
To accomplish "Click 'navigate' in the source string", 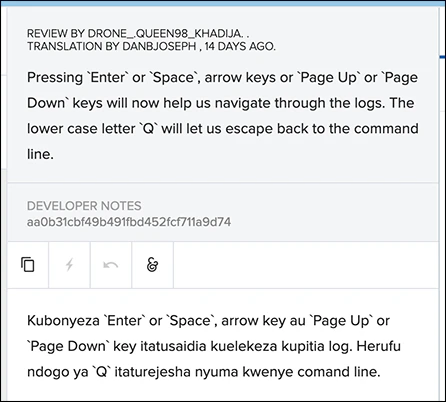I will pyautogui.click(x=243, y=103).
